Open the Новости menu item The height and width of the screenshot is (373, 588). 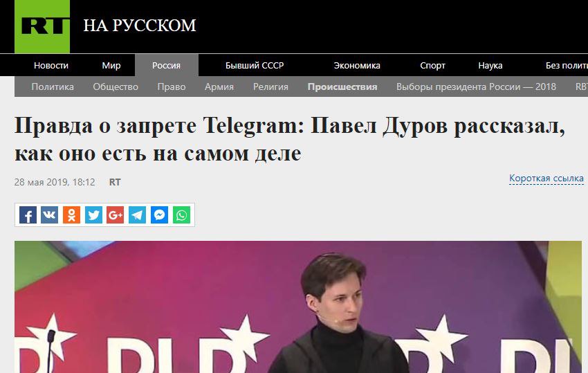point(51,65)
